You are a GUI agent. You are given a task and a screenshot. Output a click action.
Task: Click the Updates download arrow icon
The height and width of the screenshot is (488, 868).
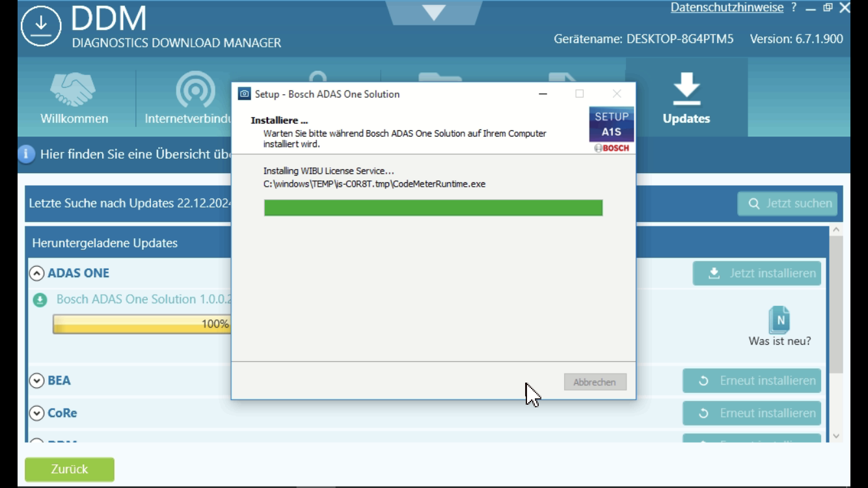pos(686,88)
